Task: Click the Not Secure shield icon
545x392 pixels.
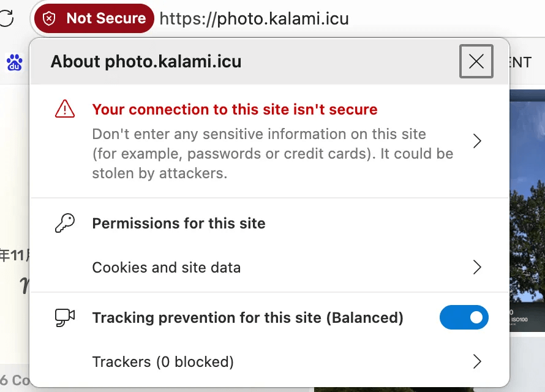Action: coord(49,18)
